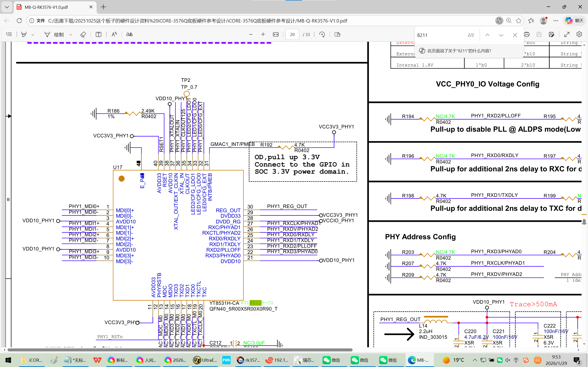Select the eraser tool
588x367 pixels.
point(83,34)
